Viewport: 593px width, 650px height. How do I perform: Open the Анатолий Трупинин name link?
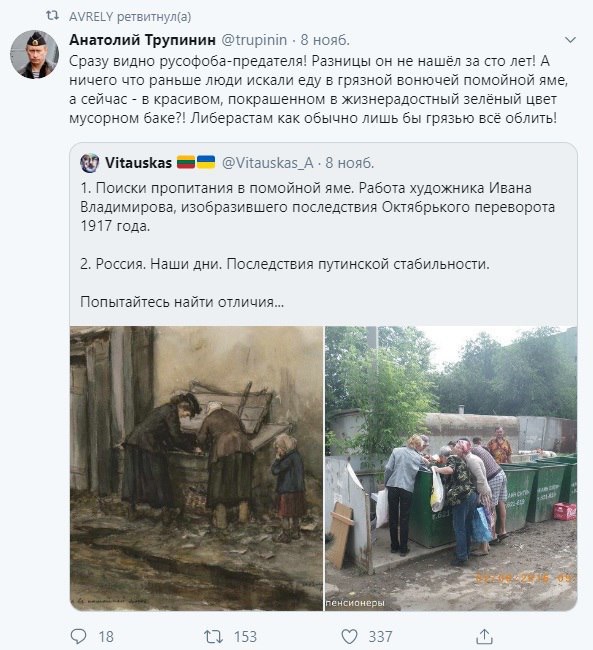click(142, 40)
